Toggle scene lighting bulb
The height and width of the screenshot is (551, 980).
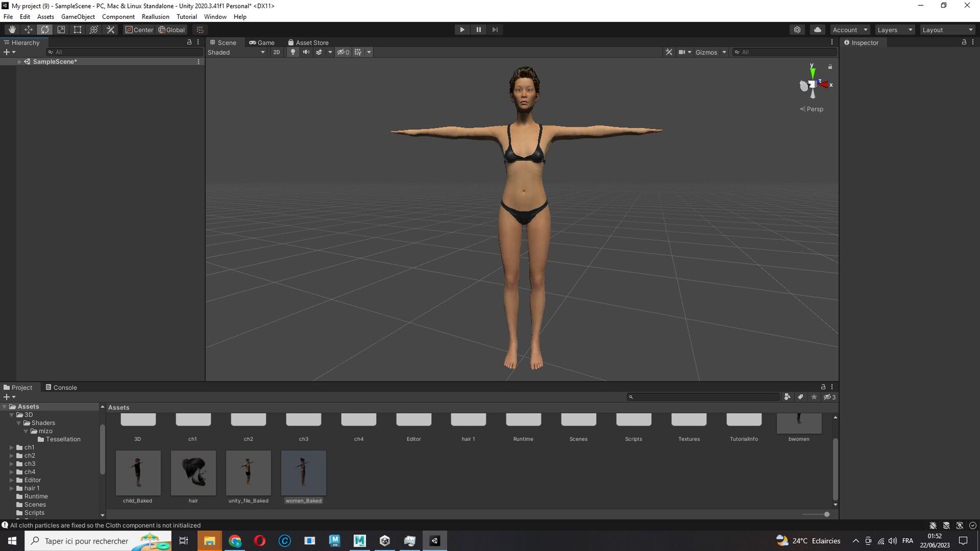pos(293,52)
